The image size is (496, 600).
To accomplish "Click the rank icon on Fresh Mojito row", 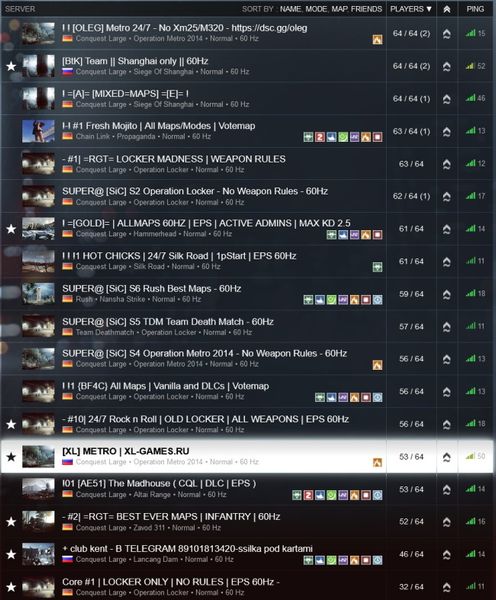I will 447,132.
